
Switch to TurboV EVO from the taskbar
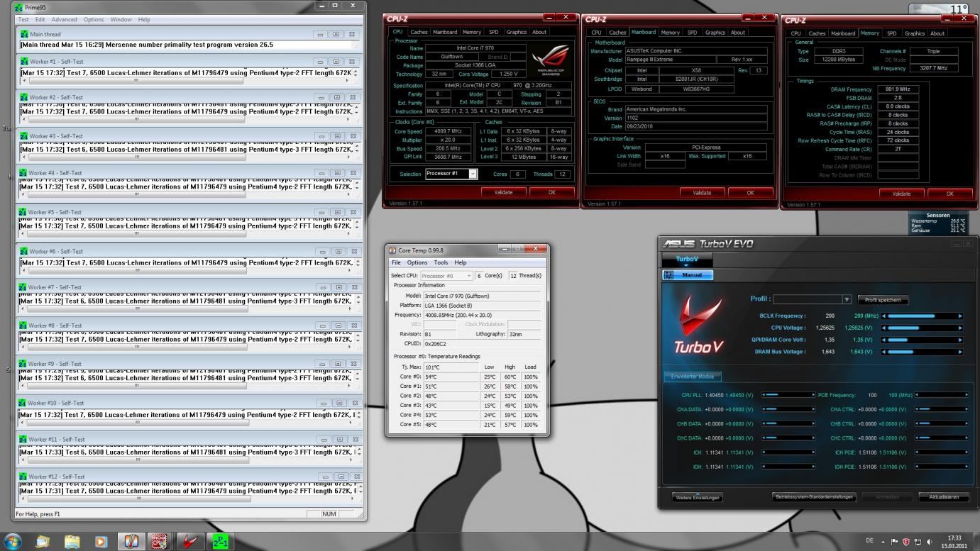coord(190,542)
